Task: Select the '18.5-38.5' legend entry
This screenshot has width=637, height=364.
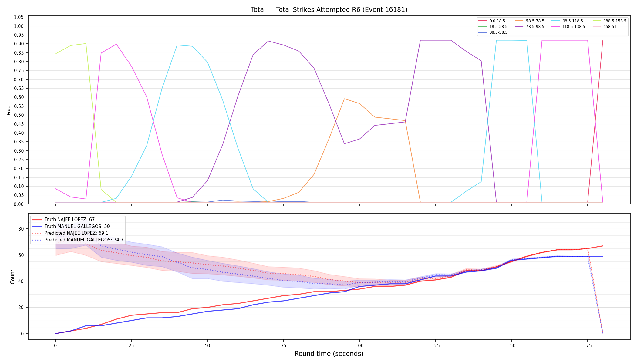Action: point(493,27)
